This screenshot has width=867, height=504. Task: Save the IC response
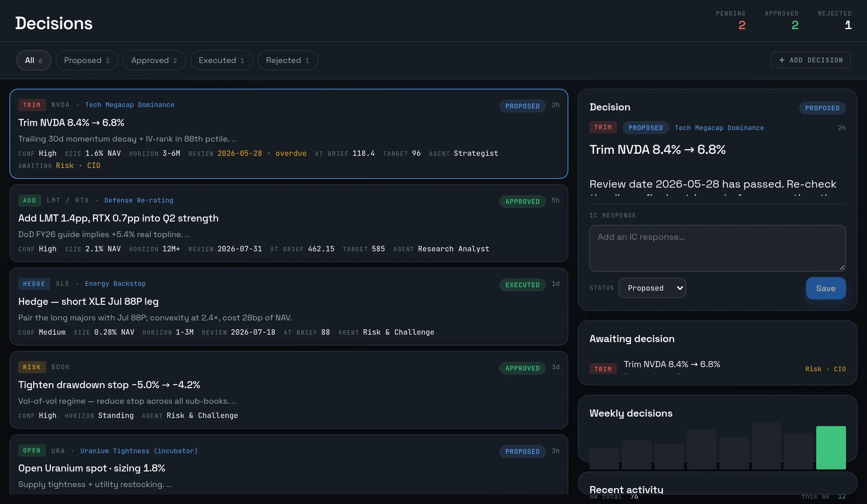point(825,288)
